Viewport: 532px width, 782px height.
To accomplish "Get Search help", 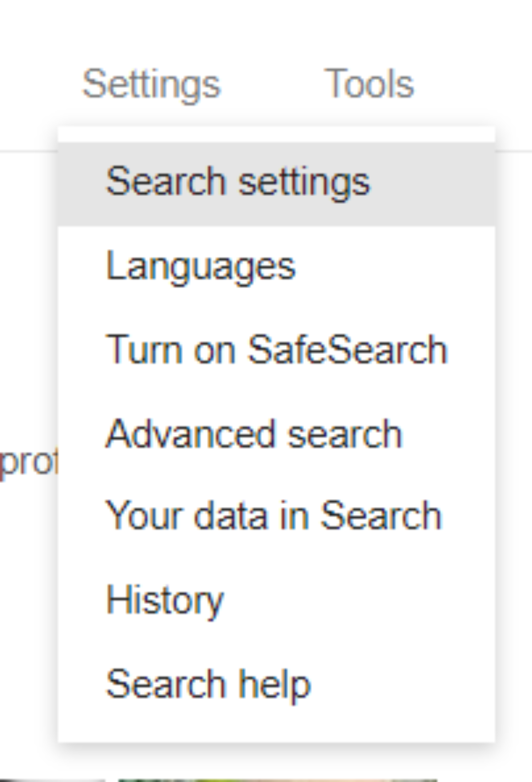I will click(208, 684).
